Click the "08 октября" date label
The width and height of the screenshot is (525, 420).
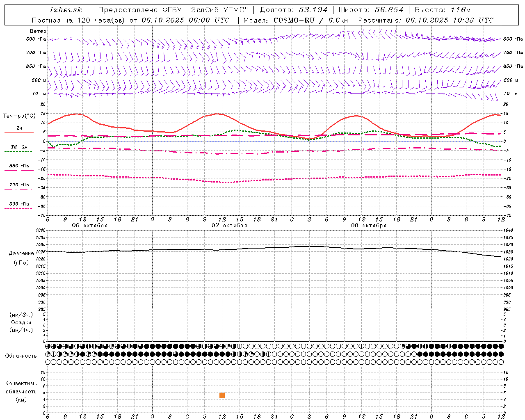click(x=369, y=226)
